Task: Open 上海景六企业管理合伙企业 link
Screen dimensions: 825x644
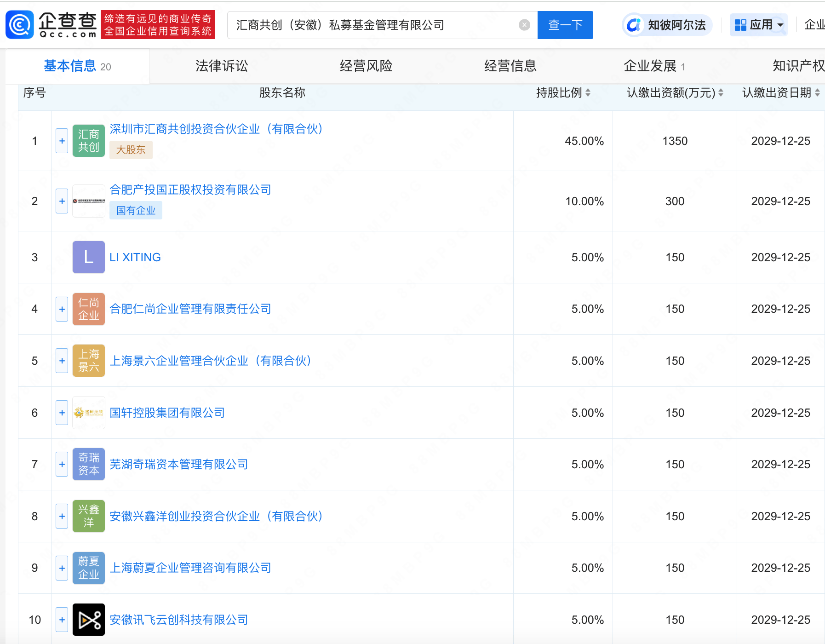Action: point(211,361)
